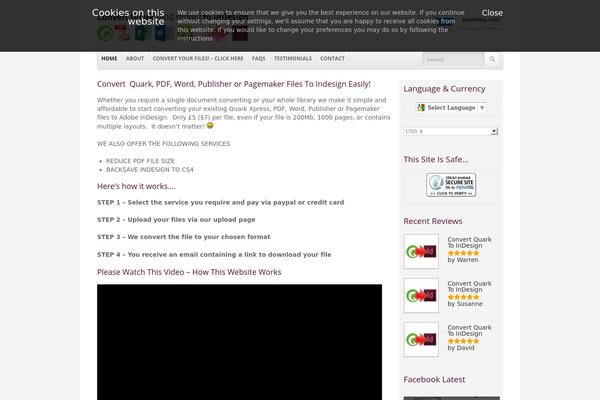Open the CONTACT page
This screenshot has width=600, height=400.
click(x=332, y=59)
